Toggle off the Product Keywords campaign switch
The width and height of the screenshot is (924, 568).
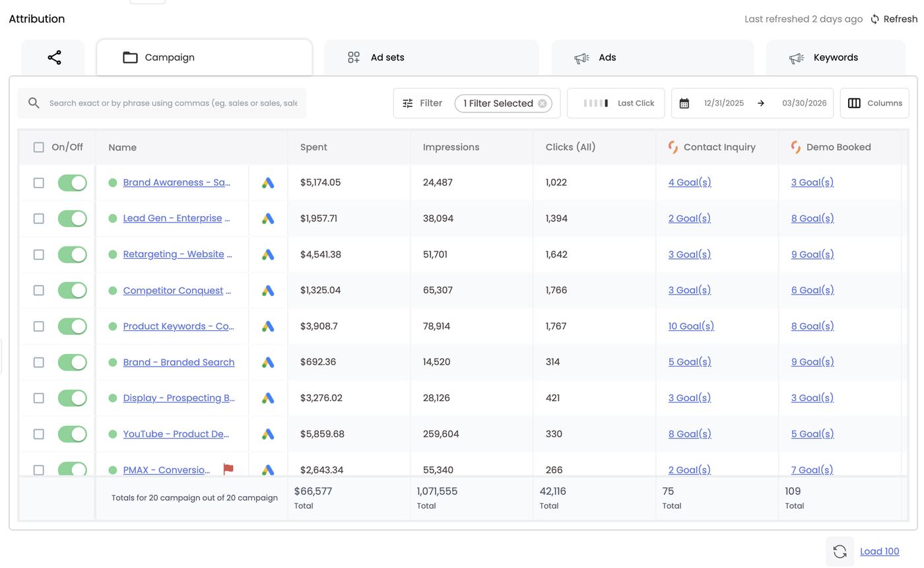click(73, 326)
